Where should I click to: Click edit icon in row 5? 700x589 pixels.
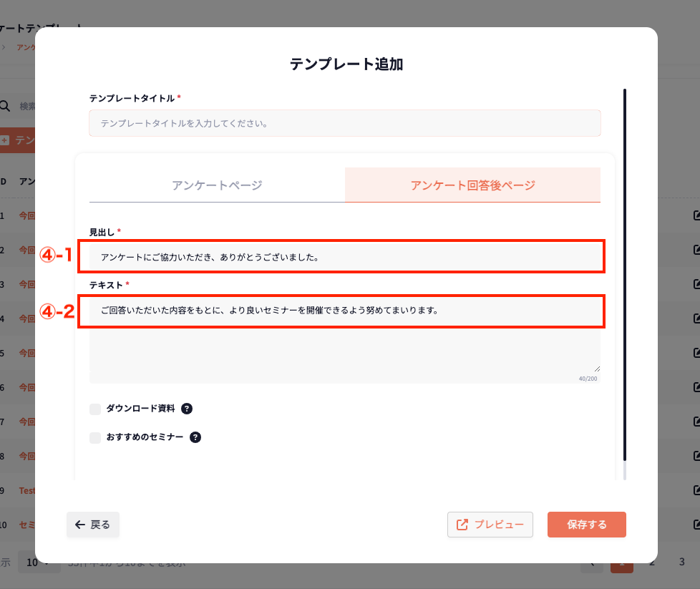click(x=696, y=353)
